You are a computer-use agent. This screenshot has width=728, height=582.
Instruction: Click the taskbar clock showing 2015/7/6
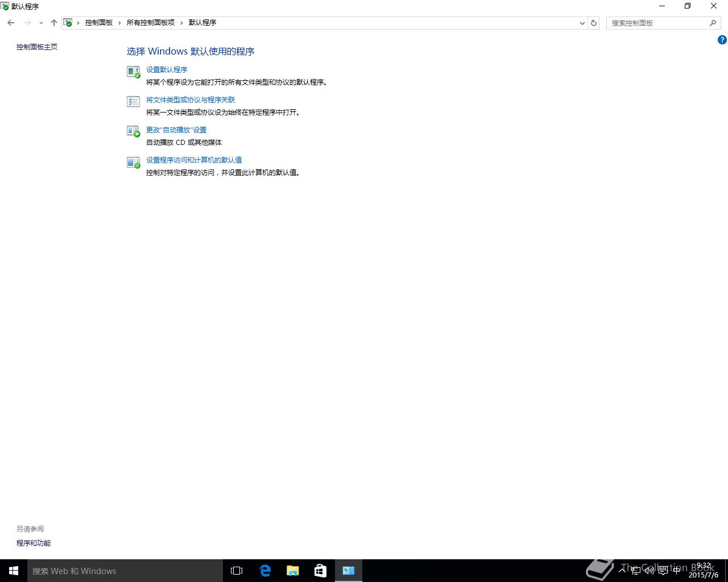(x=704, y=571)
